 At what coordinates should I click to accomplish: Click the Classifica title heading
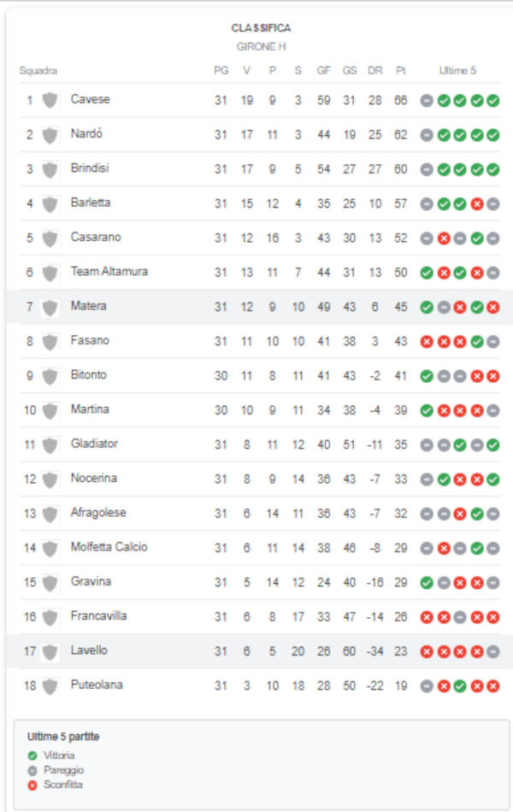point(261,28)
